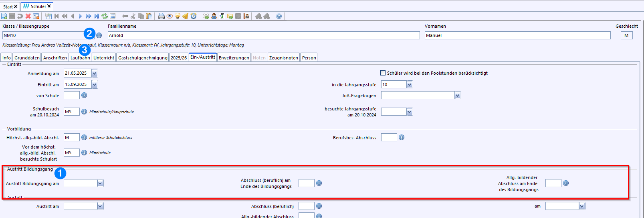Open the 'Austritt Bildungsgang am' date dropdown
Image resolution: width=644 pixels, height=218 pixels.
[x=100, y=183]
